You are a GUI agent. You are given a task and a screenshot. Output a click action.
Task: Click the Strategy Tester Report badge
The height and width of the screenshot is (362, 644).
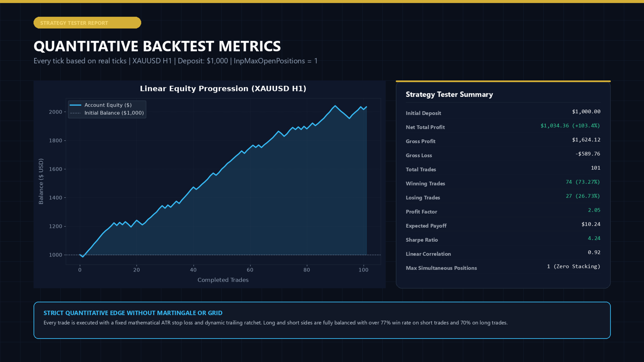(87, 23)
